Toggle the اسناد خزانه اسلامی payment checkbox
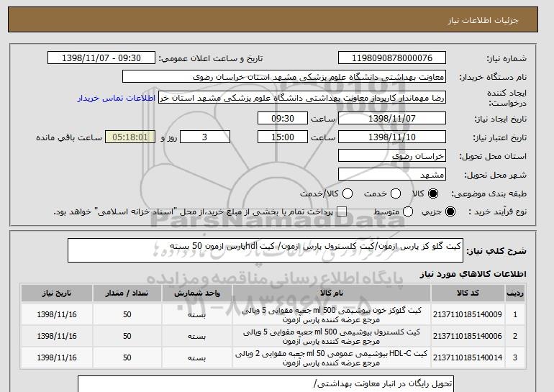The image size is (554, 392). click(x=342, y=211)
